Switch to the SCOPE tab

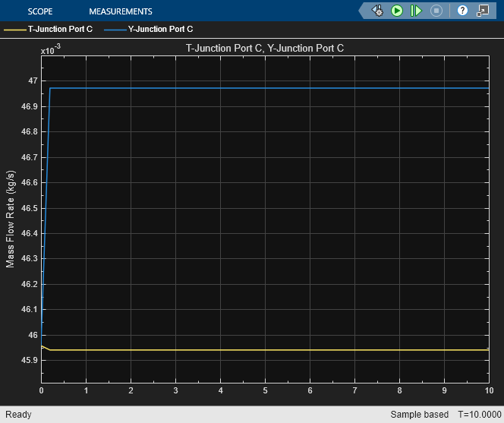tap(39, 11)
